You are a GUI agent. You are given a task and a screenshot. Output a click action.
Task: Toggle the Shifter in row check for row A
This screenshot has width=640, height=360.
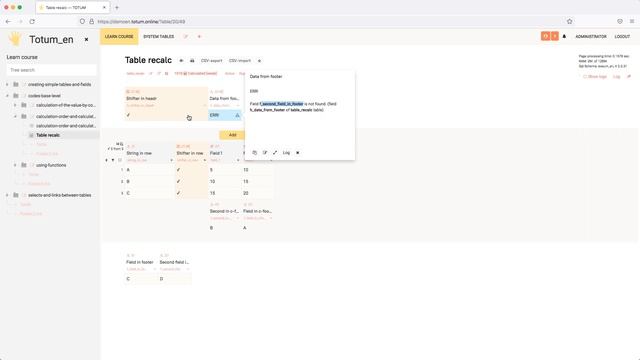coord(178,170)
